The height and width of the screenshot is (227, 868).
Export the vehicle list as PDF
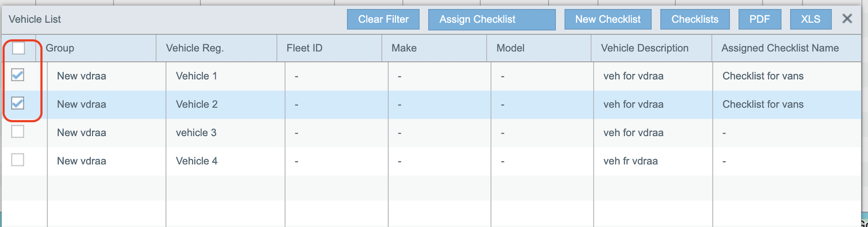tap(759, 19)
